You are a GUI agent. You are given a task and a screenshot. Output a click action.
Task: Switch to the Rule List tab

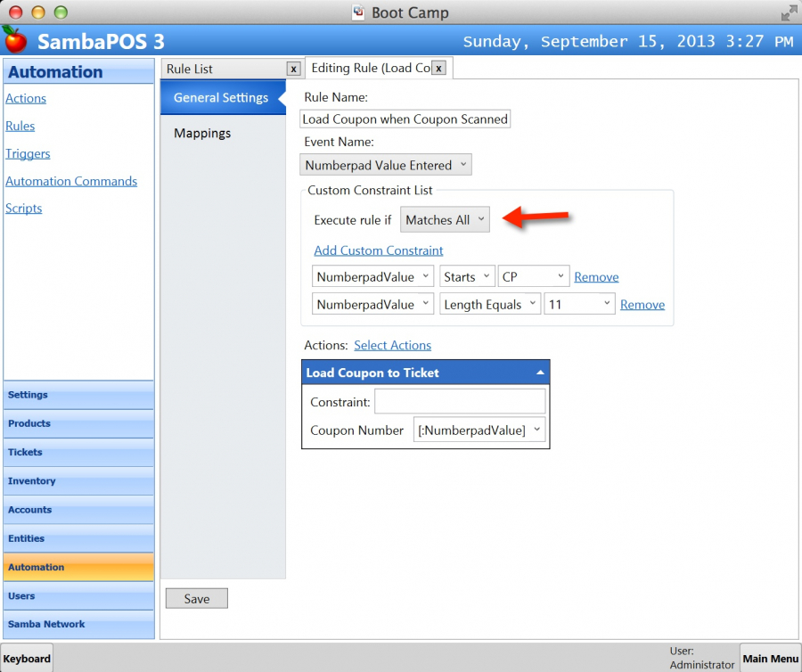(x=223, y=69)
